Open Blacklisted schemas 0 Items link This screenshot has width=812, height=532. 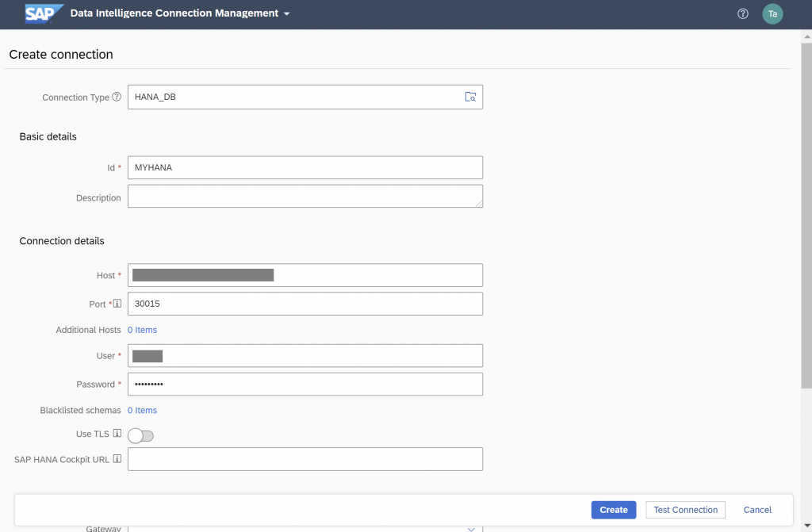click(143, 410)
